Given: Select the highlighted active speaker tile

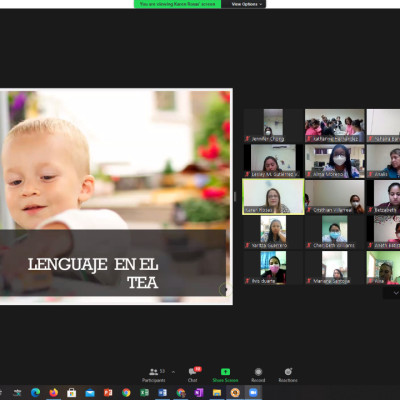Looking at the screenshot, I should [273, 197].
